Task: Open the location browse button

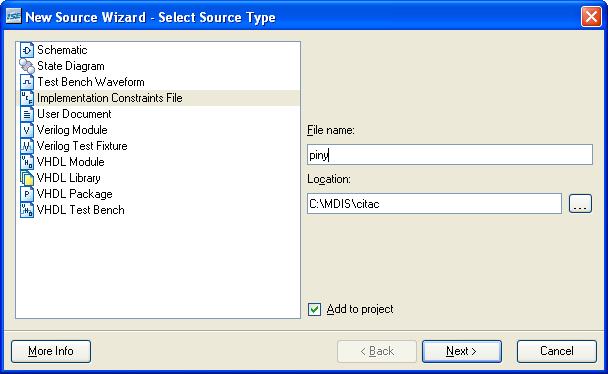Action: [580, 203]
